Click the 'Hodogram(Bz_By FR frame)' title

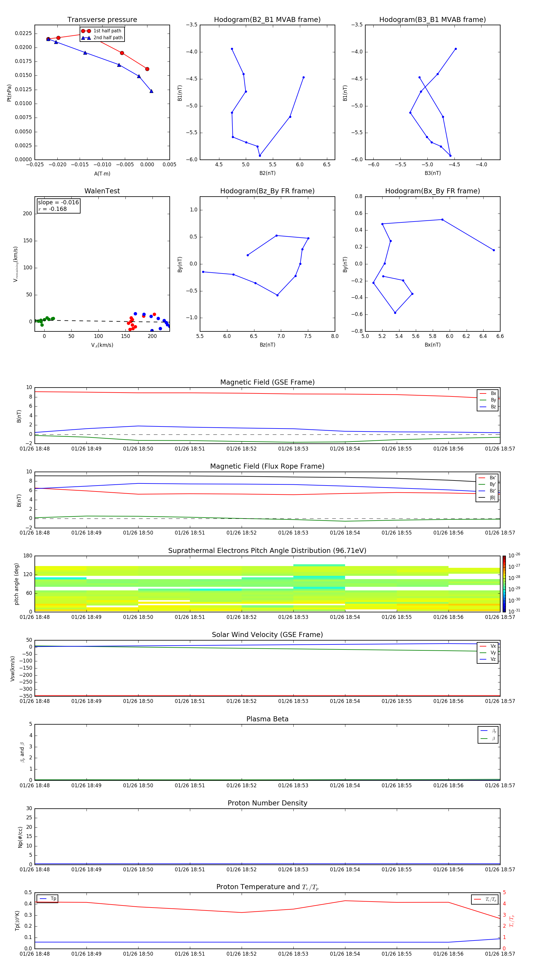point(267,191)
